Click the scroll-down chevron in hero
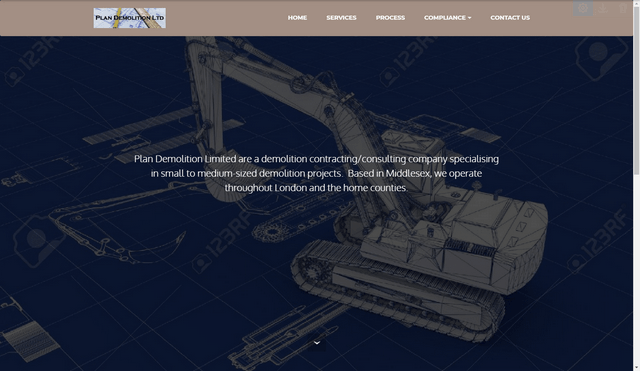The image size is (640, 371). coord(317,343)
